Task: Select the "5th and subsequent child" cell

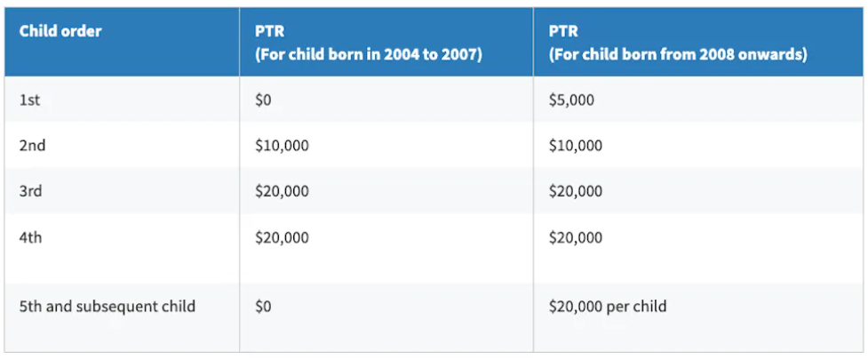Action: [107, 307]
